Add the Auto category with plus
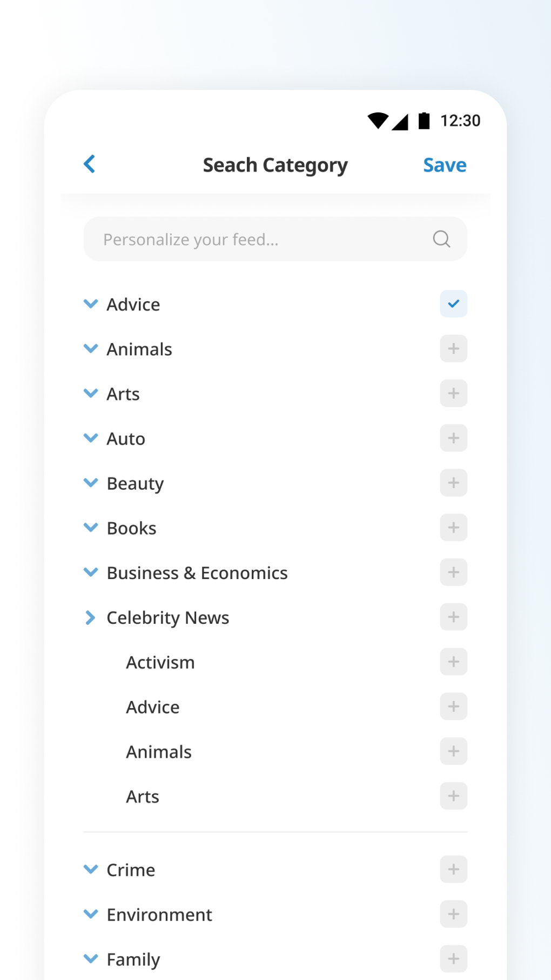This screenshot has width=551, height=980. (x=453, y=438)
